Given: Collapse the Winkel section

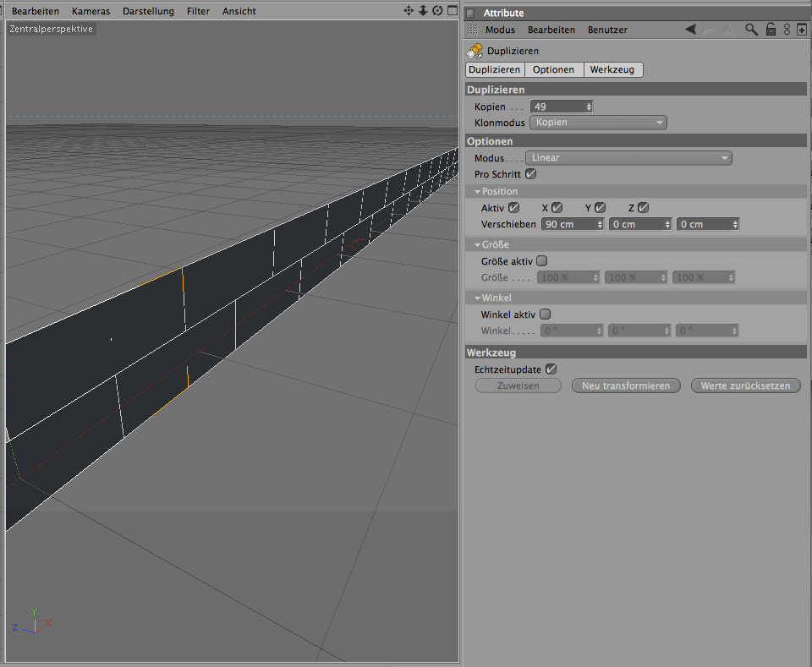Looking at the screenshot, I should pyautogui.click(x=478, y=298).
